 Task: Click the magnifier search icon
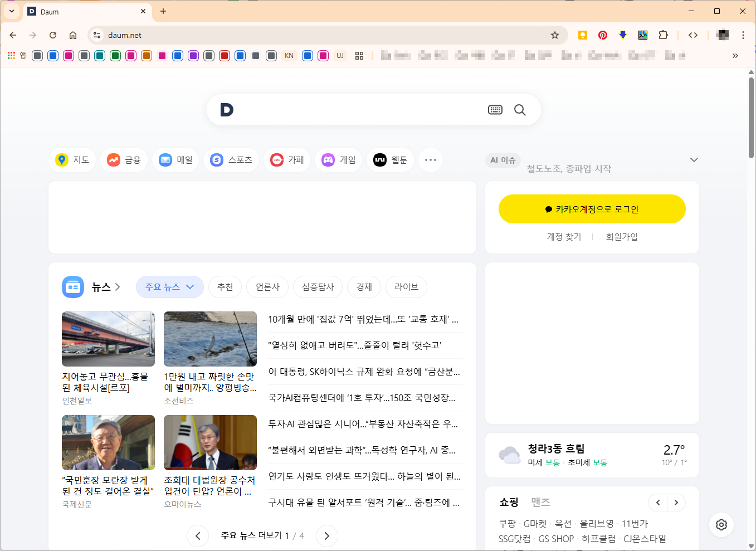[x=520, y=110]
